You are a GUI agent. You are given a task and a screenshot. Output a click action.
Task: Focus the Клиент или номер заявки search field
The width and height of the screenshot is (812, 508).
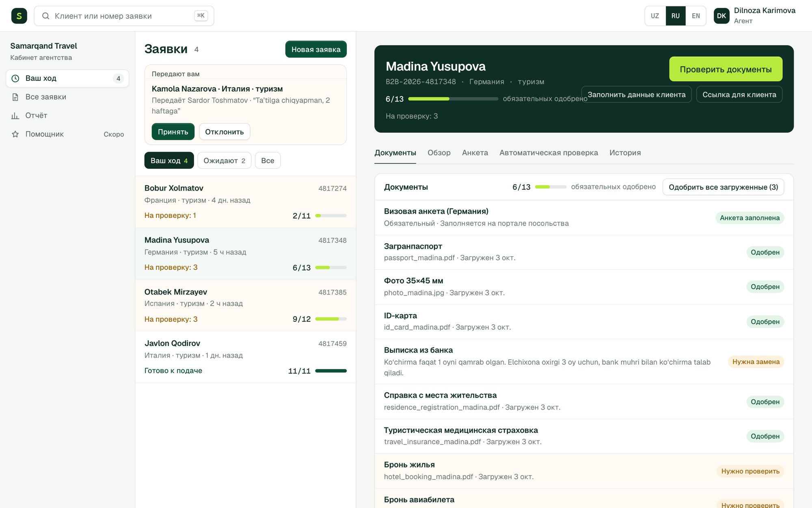pyautogui.click(x=124, y=16)
